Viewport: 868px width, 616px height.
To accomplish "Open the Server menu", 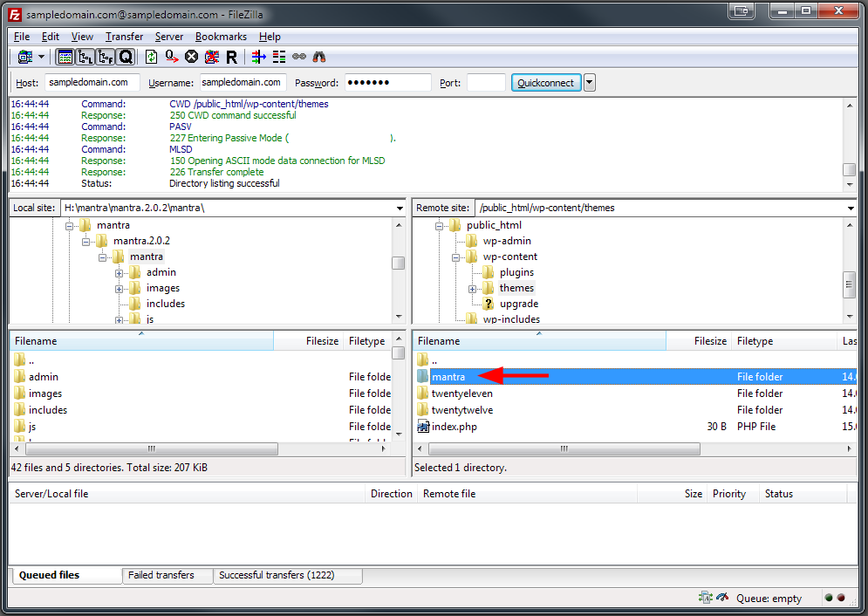I will (x=169, y=37).
